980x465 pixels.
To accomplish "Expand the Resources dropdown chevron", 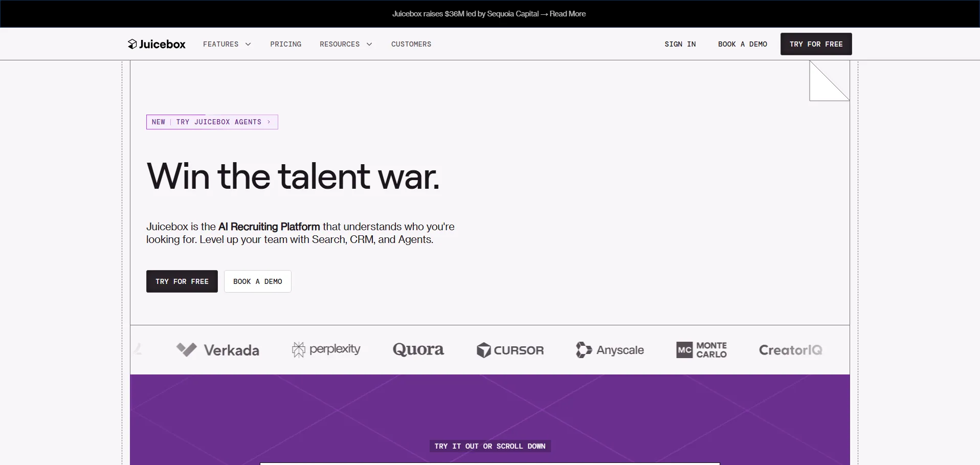I will (x=369, y=45).
